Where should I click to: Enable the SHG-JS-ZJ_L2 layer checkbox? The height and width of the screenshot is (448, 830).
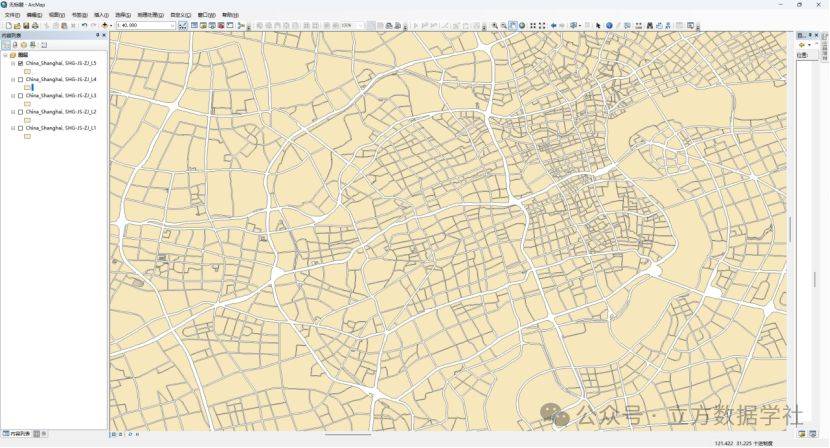tap(20, 112)
